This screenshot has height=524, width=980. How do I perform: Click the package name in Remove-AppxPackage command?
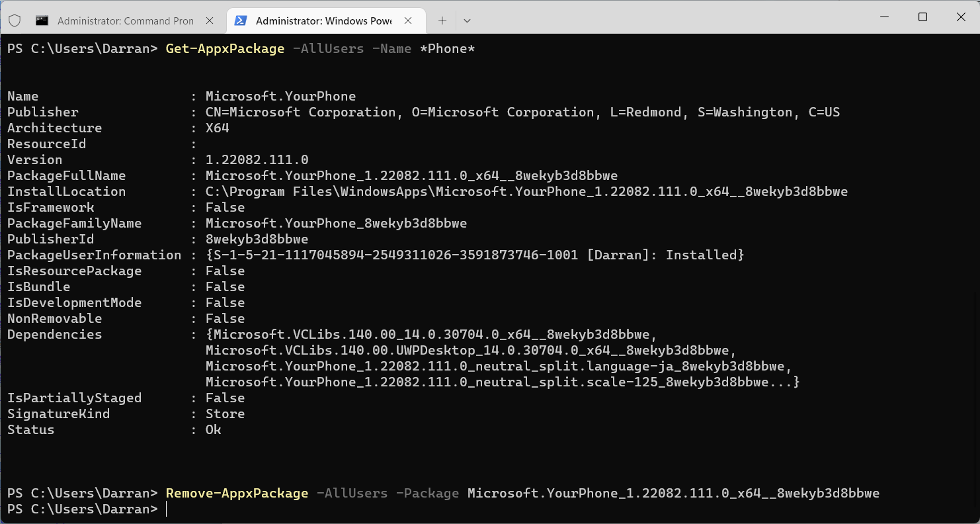(x=673, y=494)
